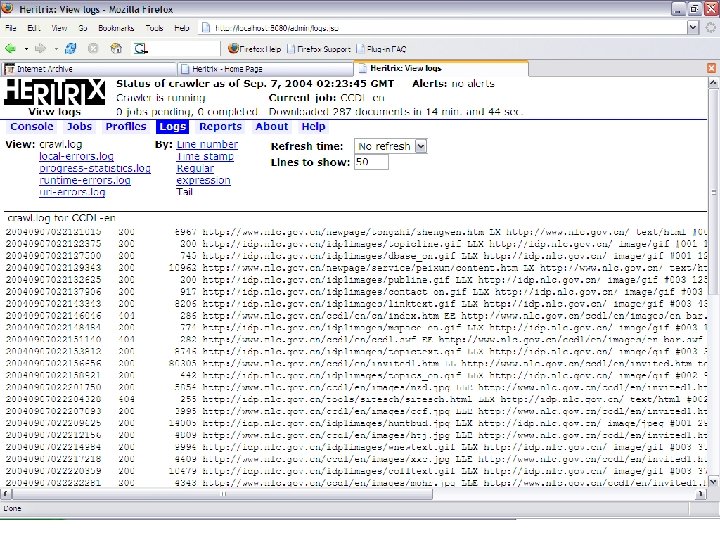Click the horizontal scrollbar thumb
Image resolution: width=720 pixels, height=540 pixels.
click(222, 494)
